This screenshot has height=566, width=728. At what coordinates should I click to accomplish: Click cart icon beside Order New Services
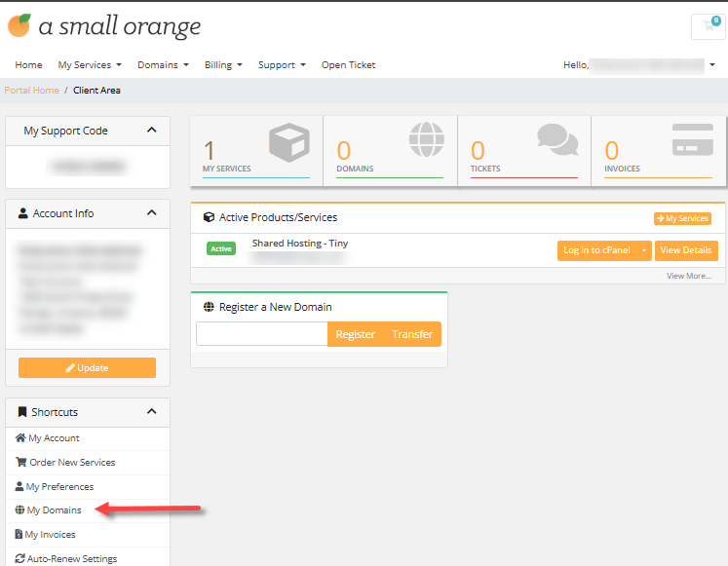pos(20,462)
